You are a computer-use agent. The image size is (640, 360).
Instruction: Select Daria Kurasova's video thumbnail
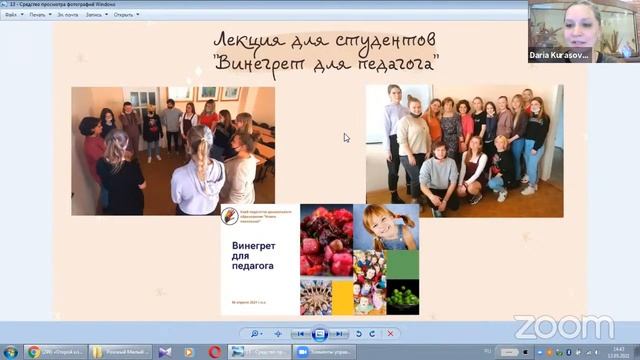584,31
